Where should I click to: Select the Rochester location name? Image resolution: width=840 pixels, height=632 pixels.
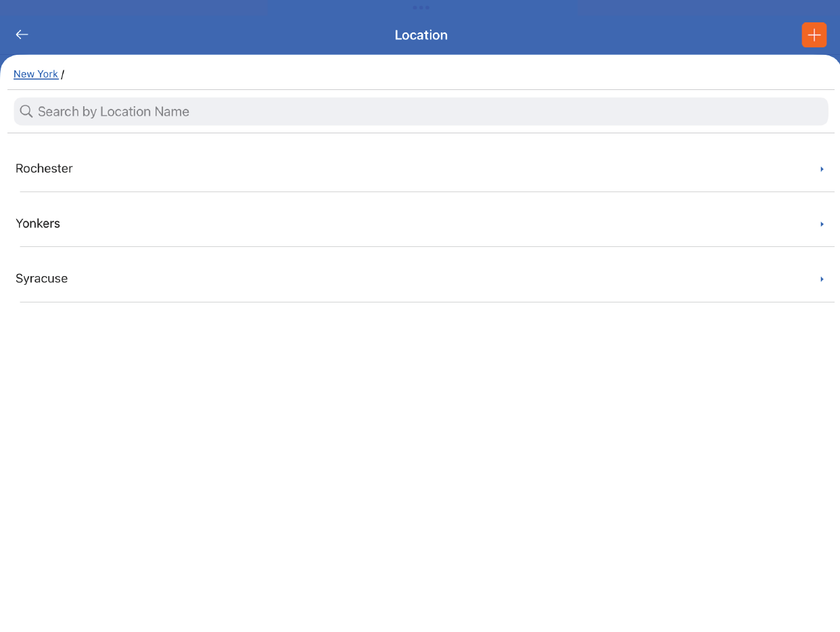(44, 168)
